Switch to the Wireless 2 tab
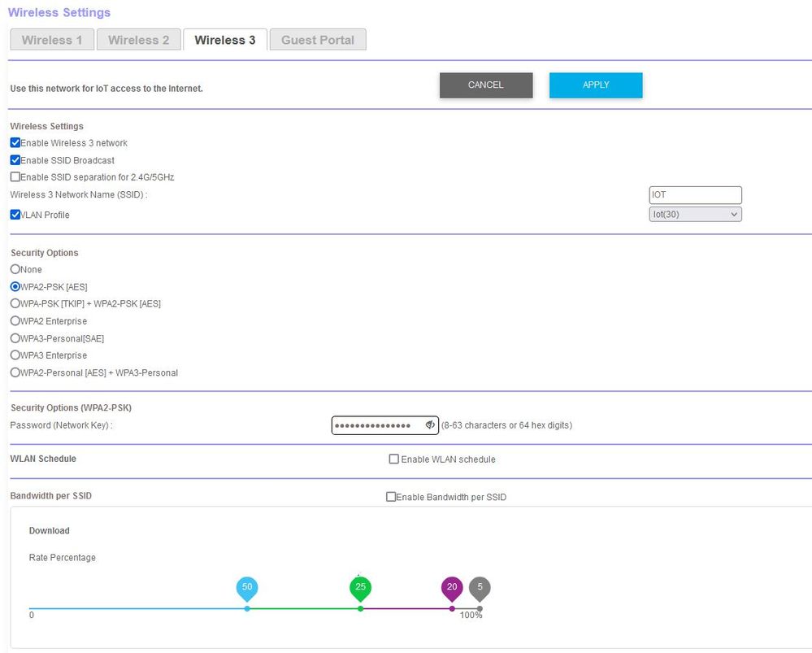This screenshot has height=653, width=812. [x=138, y=39]
